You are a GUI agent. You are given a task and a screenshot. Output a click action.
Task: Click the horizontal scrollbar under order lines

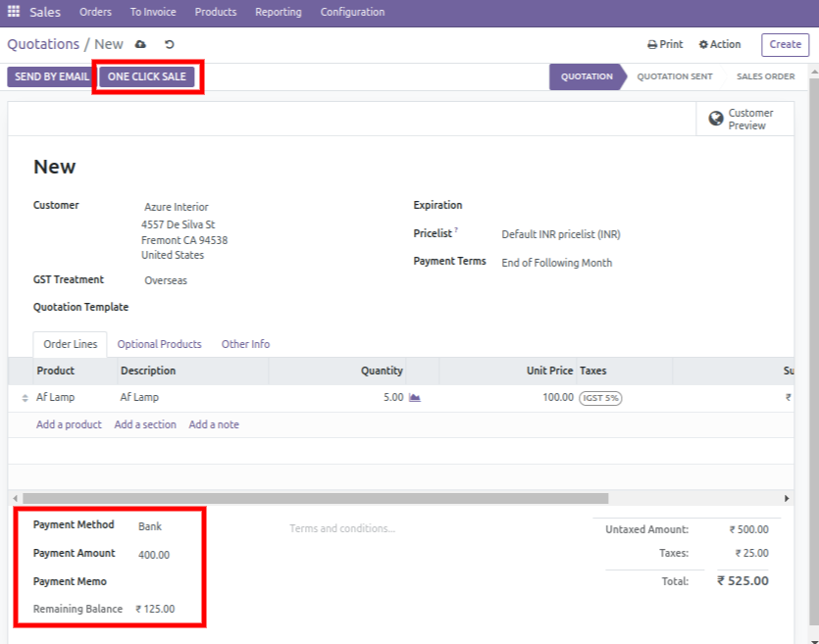tap(314, 498)
